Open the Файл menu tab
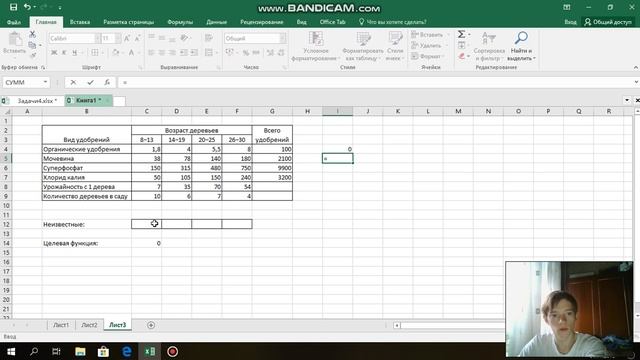 tap(14, 22)
